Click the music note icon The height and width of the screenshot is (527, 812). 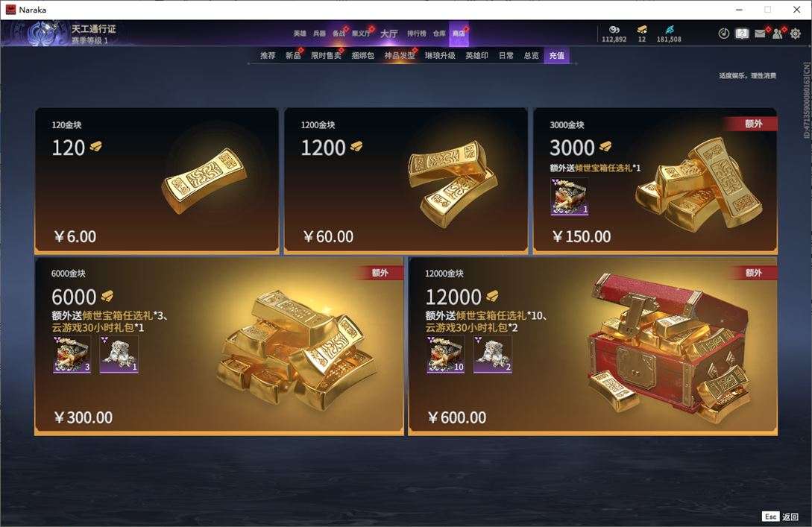(724, 34)
